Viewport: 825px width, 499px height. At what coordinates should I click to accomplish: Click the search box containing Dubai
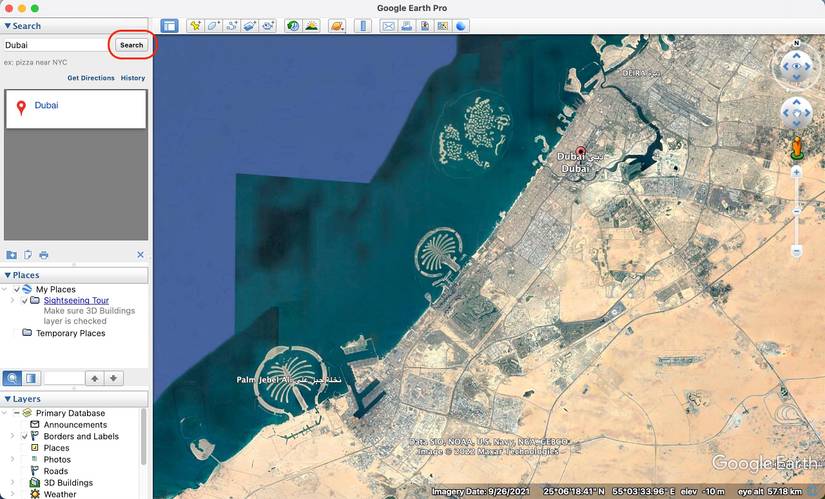pyautogui.click(x=55, y=45)
